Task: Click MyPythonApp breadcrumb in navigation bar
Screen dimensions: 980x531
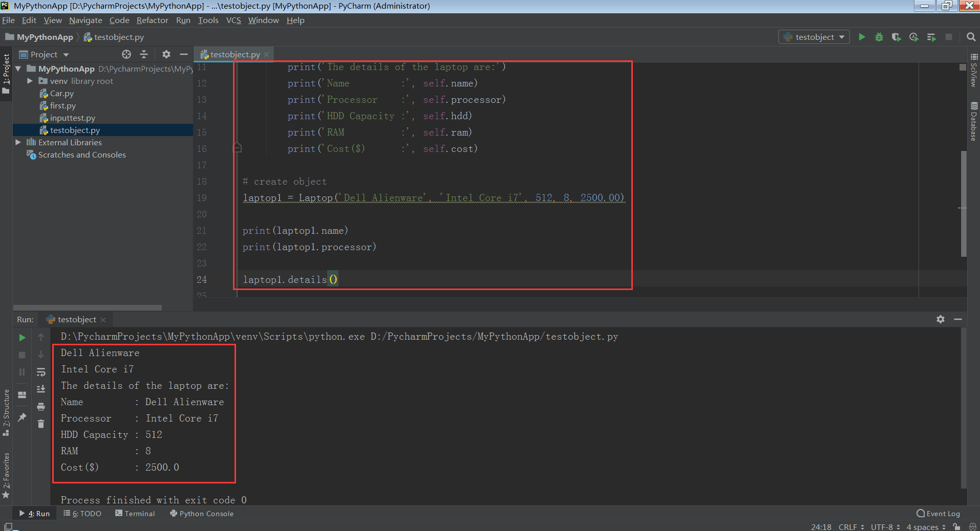Action: 39,37
